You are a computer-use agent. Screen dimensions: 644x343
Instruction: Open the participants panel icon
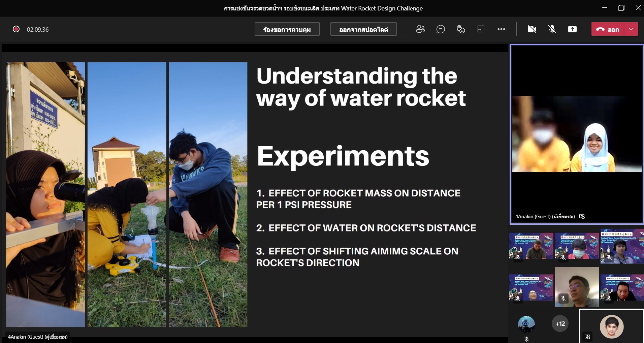(420, 29)
